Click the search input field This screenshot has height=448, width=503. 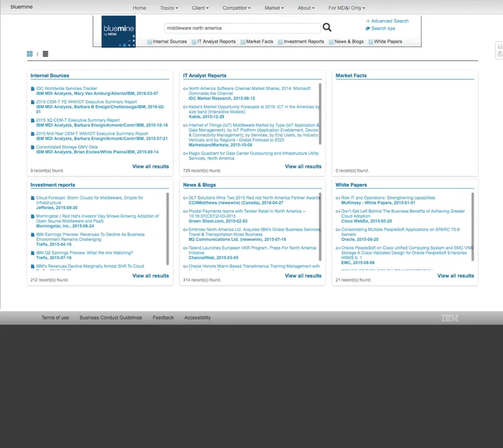[x=243, y=28]
